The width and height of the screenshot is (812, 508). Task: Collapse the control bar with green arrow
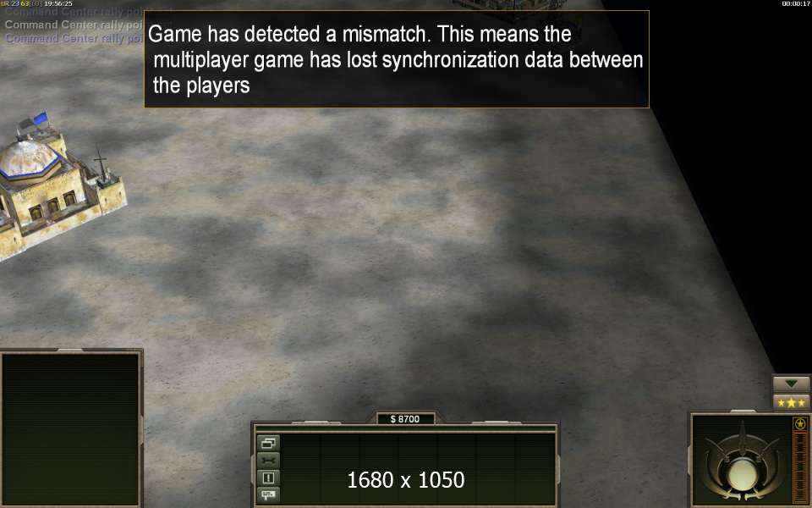point(792,384)
